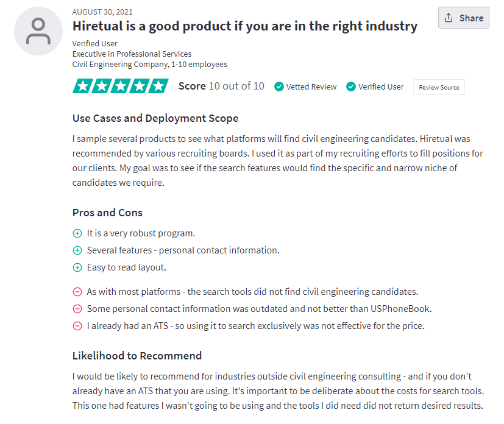
Task: Open the Review Source button
Action: [439, 87]
